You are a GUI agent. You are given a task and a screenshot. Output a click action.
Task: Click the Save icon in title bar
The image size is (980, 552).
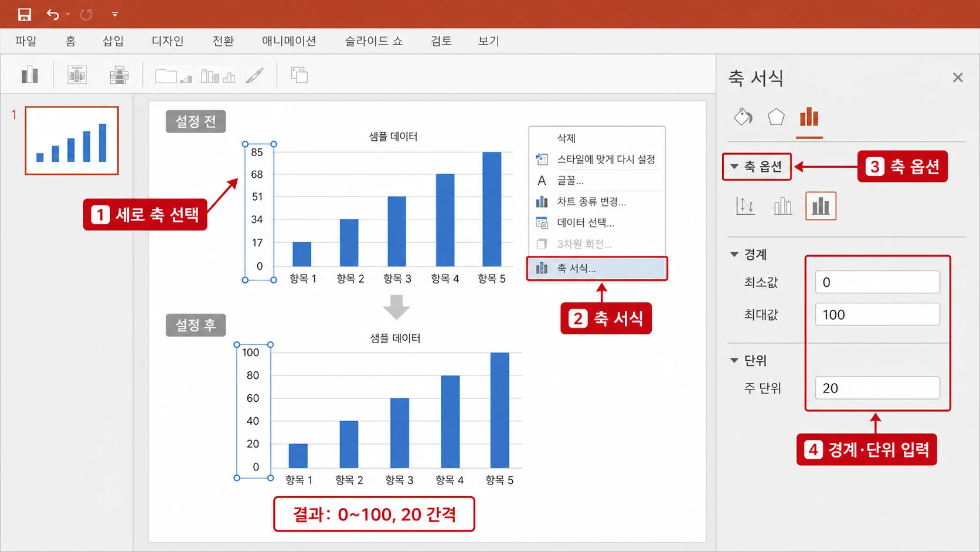pyautogui.click(x=24, y=14)
